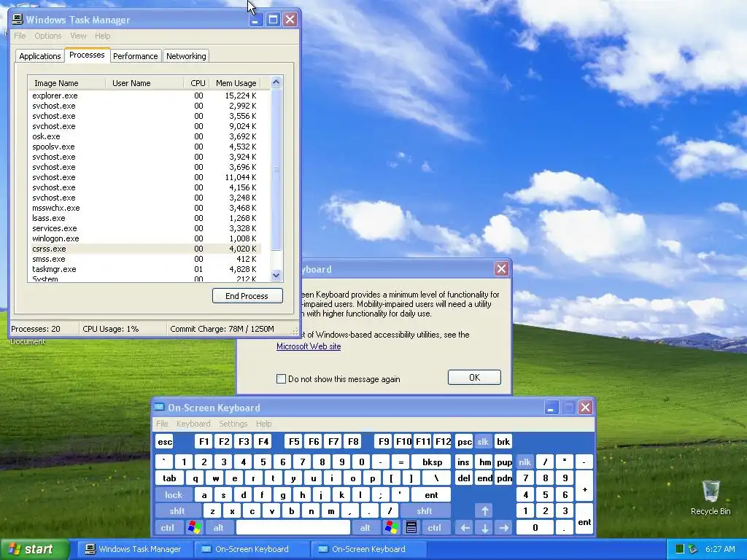Image resolution: width=747 pixels, height=560 pixels.
Task: Click the Windows Task Manager title bar icon
Action: click(18, 20)
